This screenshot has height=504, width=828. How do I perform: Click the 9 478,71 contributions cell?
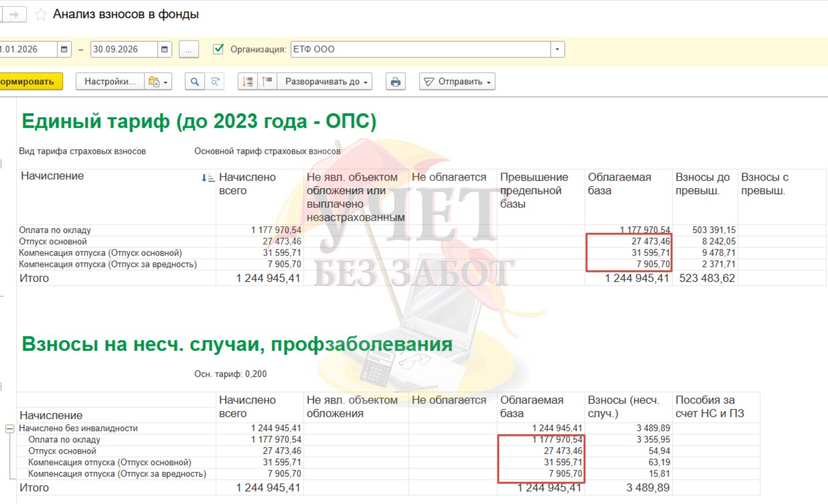(706, 253)
